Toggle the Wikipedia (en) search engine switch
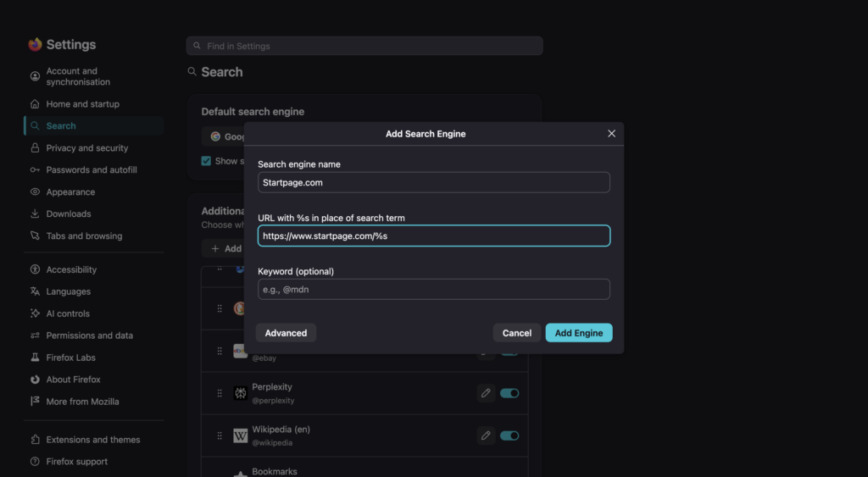 [x=509, y=435]
